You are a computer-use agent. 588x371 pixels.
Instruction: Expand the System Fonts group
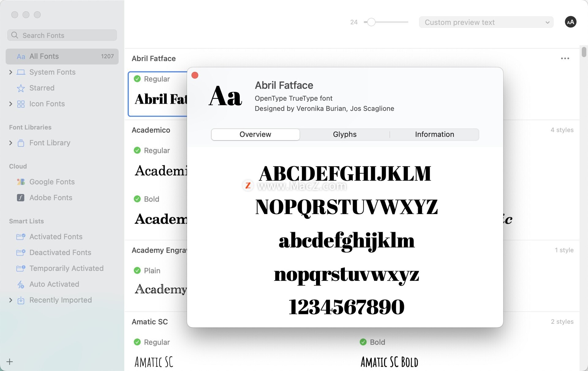[x=11, y=72]
